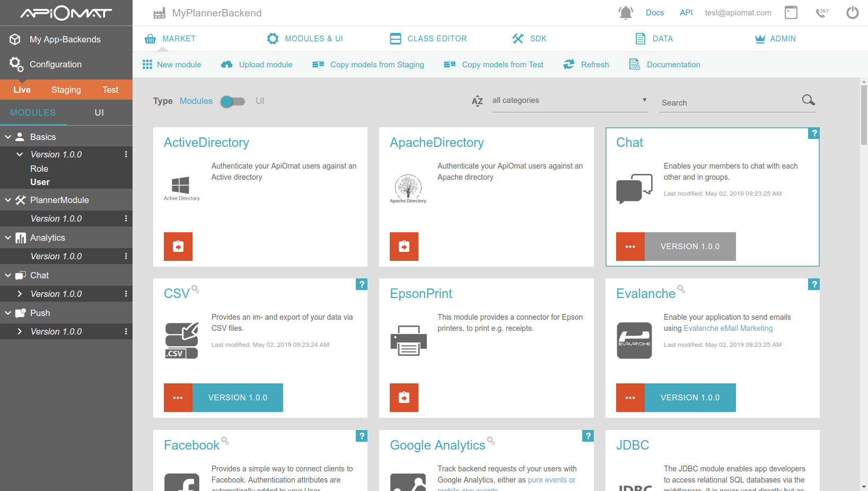Open Analytics Version 1.0.0 options menu
This screenshot has height=491, width=868.
126,256
